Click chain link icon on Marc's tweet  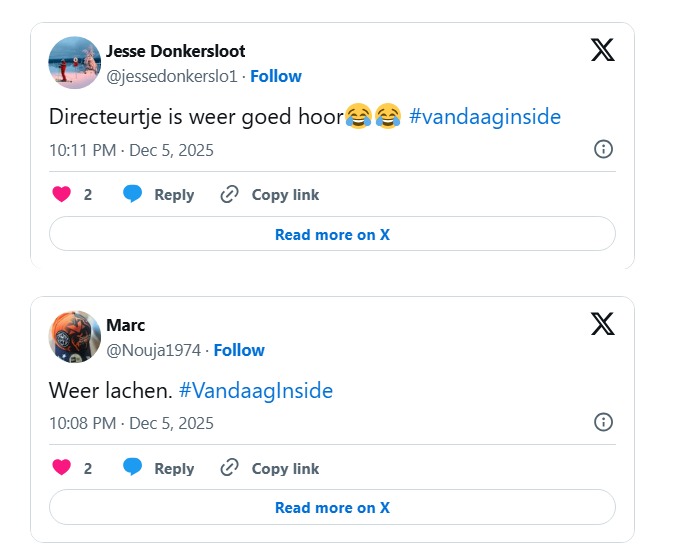pyautogui.click(x=229, y=468)
